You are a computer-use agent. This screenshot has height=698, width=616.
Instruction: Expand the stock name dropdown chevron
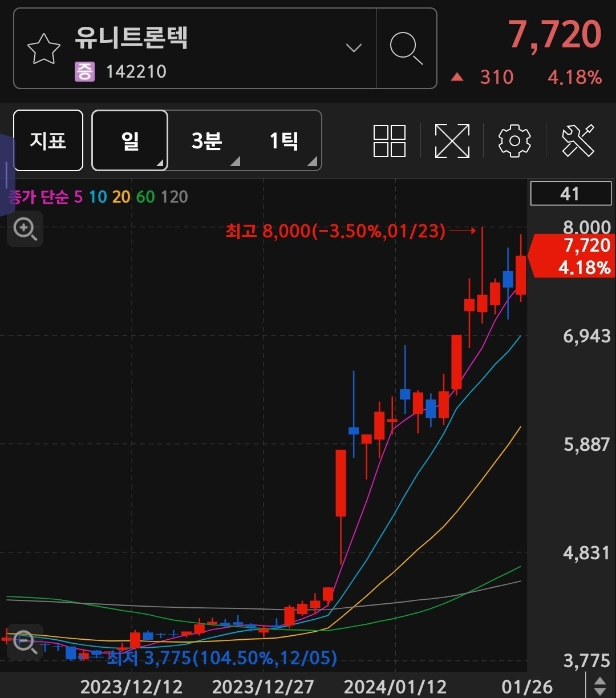click(x=354, y=48)
